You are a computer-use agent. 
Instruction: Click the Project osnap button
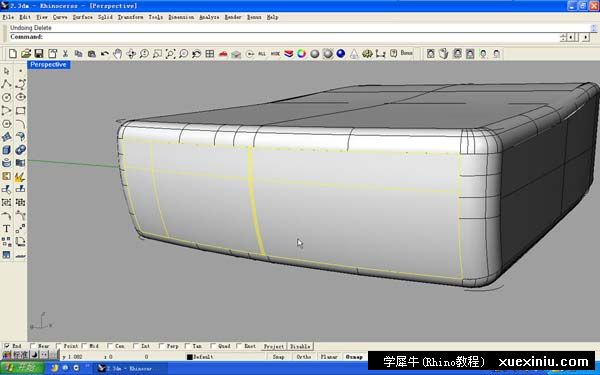click(274, 346)
